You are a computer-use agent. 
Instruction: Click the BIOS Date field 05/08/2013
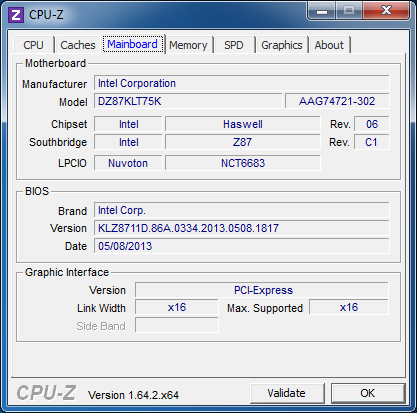(x=242, y=246)
